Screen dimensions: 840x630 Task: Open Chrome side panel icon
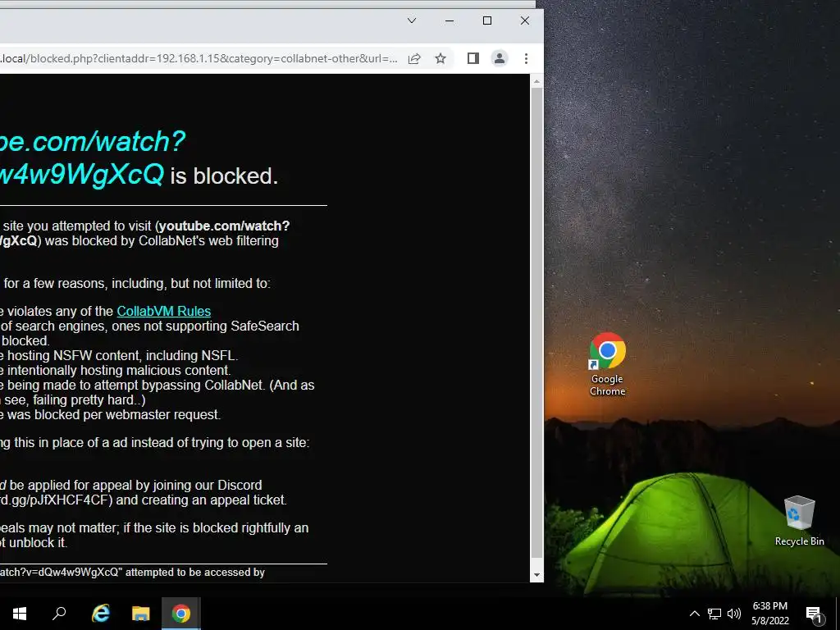click(x=473, y=58)
